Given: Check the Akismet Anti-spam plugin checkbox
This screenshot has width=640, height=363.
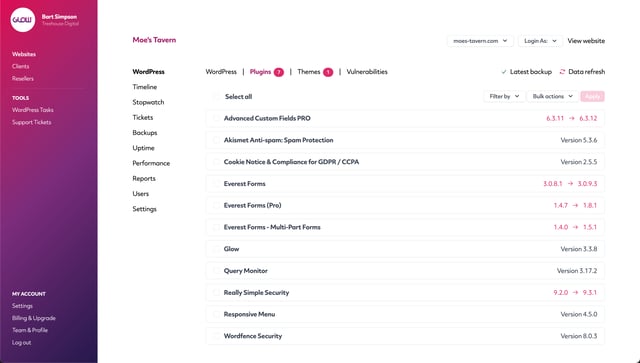Looking at the screenshot, I should [x=216, y=140].
